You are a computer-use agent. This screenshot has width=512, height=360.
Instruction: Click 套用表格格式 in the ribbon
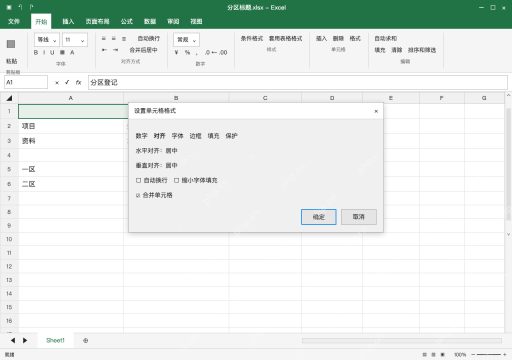click(x=286, y=39)
